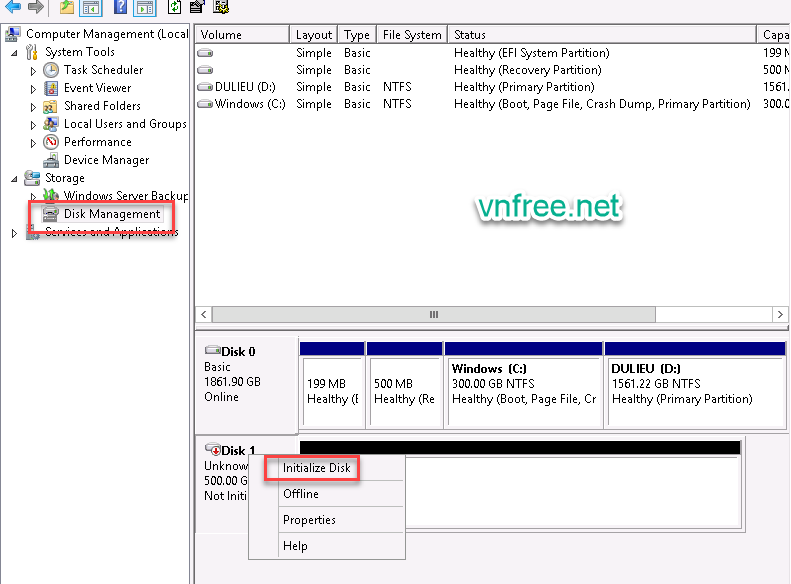Screen dimensions: 791x584
Task: Select the Event Viewer tree node
Action: 97,88
